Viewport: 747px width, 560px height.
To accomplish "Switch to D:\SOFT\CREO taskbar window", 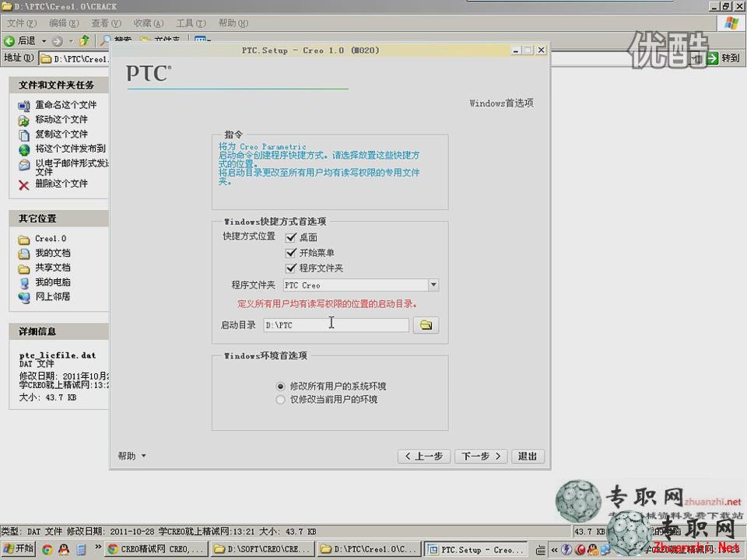I will click(x=263, y=550).
